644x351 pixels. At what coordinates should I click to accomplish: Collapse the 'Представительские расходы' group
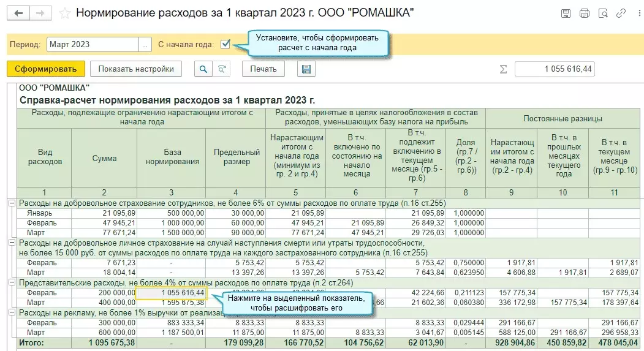(x=12, y=283)
